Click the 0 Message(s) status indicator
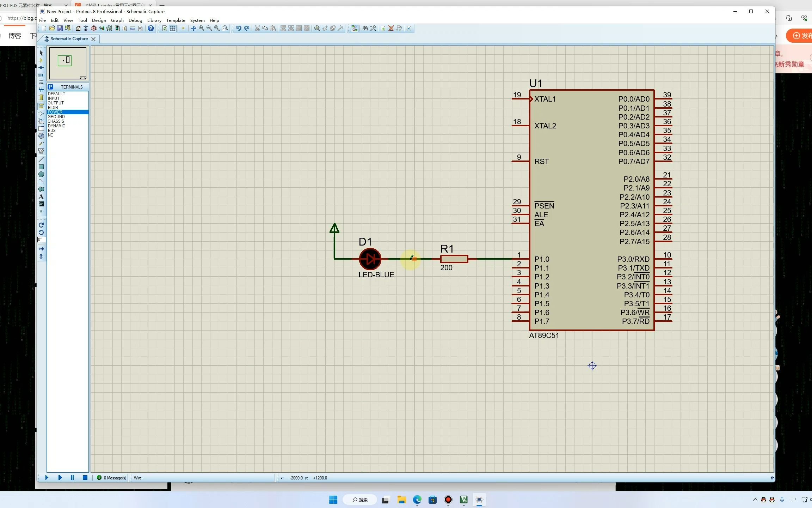 pos(112,478)
